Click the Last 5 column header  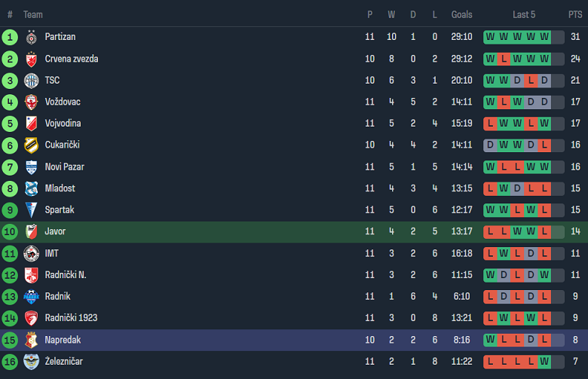(524, 14)
